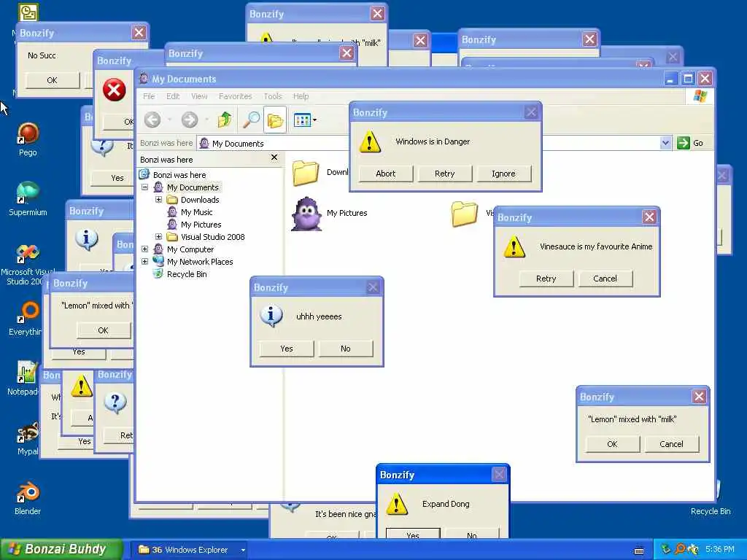The width and height of the screenshot is (747, 560).
Task: Click OK in No Succ dialog
Action: [x=52, y=80]
